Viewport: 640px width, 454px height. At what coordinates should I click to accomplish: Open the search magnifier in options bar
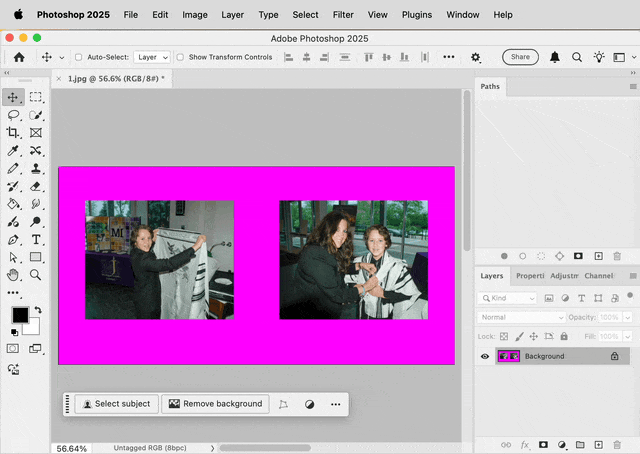pos(577,57)
